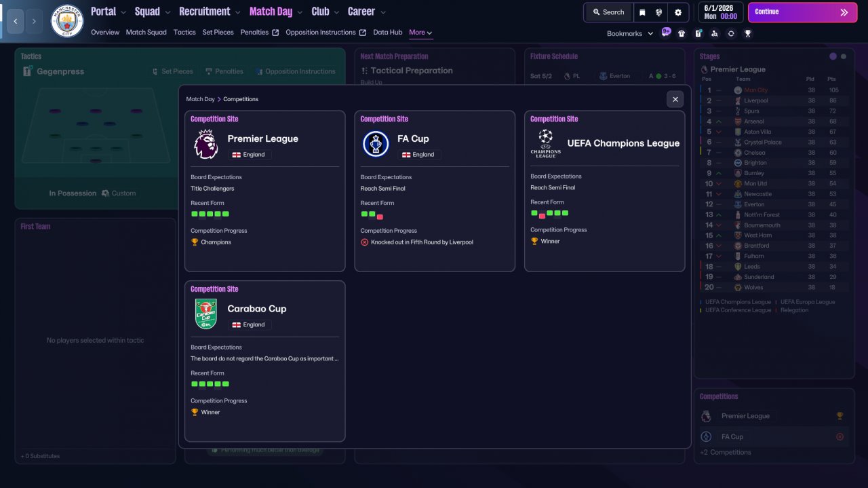Open the world globe icon in top bar
Screen dimensions: 868x488
(658, 12)
